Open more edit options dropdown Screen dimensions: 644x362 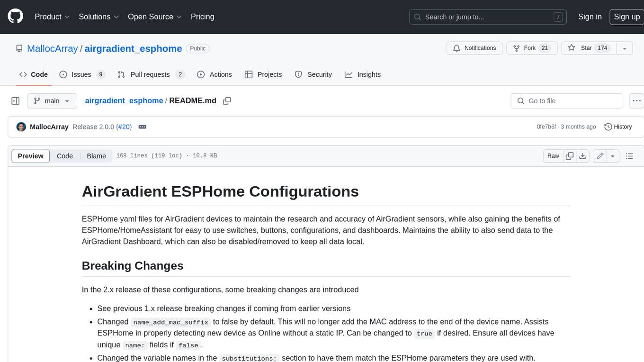613,156
